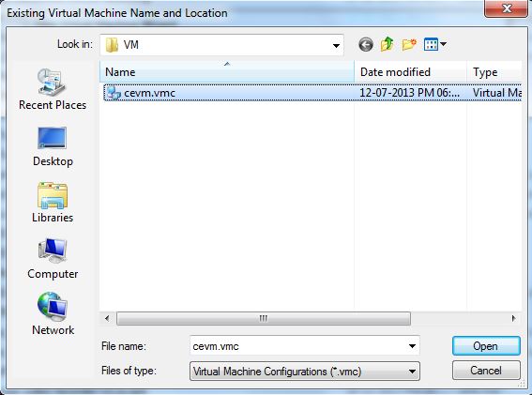
Task: Click the scroll right arrow
Action: coord(513,318)
